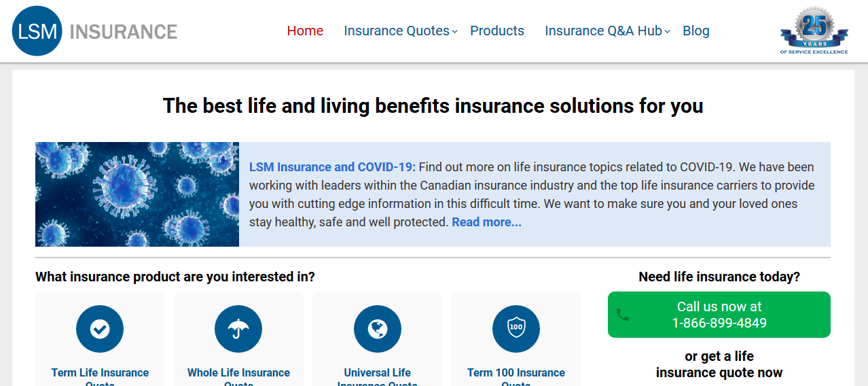Image resolution: width=868 pixels, height=386 pixels.
Task: Open the LSM Insurance and COVID-19 link
Action: (332, 167)
